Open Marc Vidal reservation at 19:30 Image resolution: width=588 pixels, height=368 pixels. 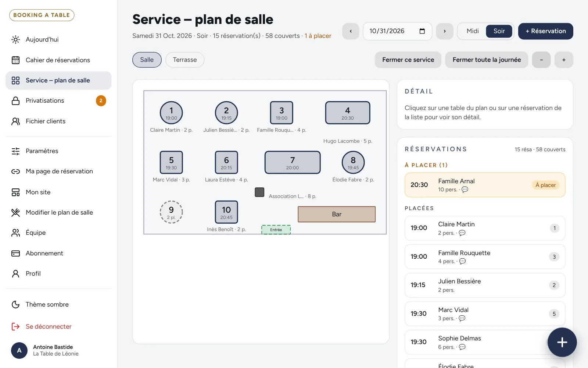point(485,314)
